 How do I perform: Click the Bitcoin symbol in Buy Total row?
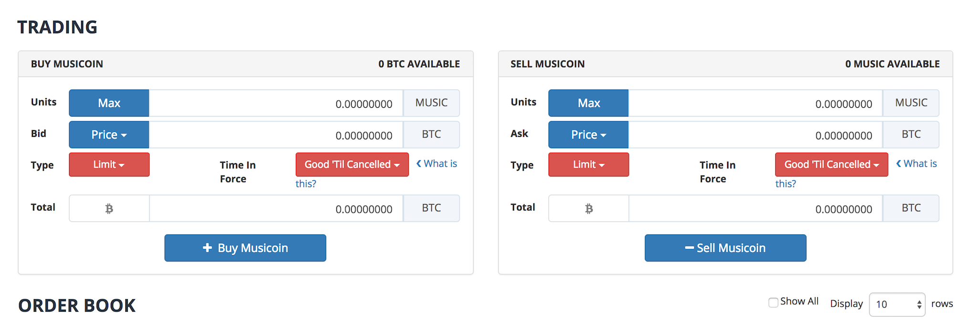[x=109, y=208]
